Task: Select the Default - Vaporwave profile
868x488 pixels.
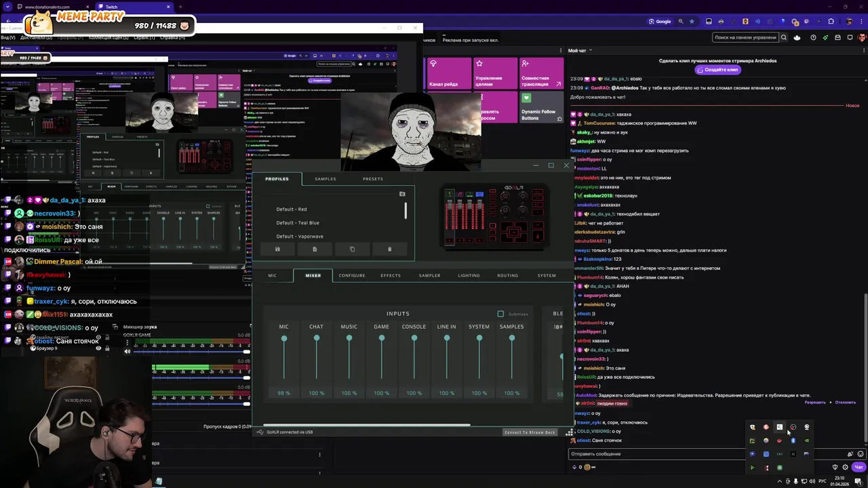Action: (x=300, y=237)
